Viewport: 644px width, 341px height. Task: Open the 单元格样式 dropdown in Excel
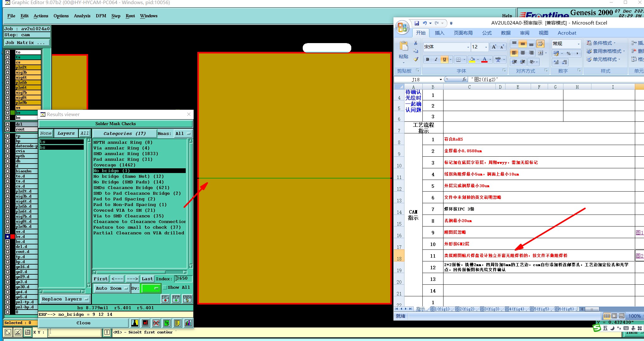point(603,59)
